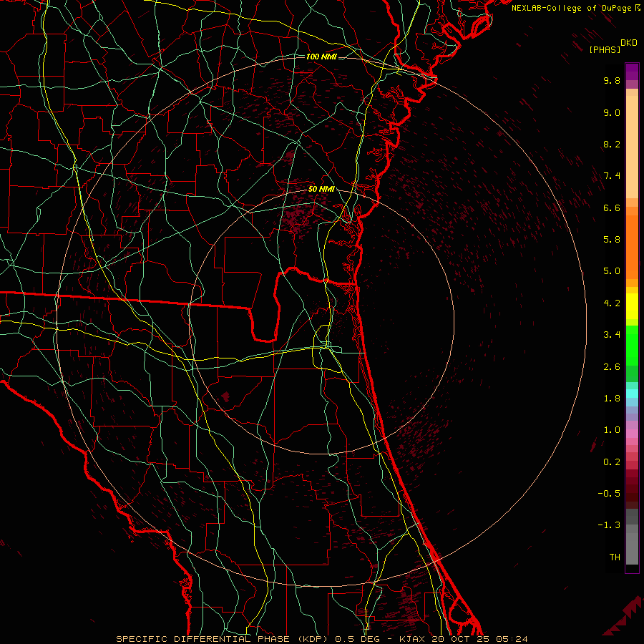This screenshot has height=644, width=644.
Task: Click the KJAX station identifier in caption
Action: click(x=411, y=639)
